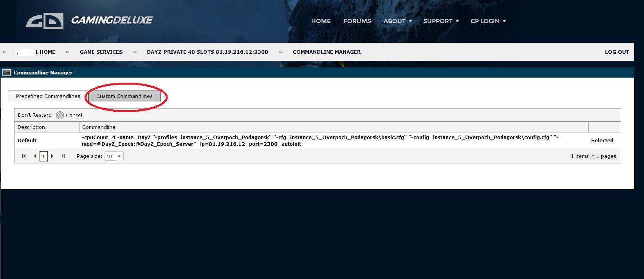
Task: Expand the Support dropdown menu
Action: [x=441, y=21]
